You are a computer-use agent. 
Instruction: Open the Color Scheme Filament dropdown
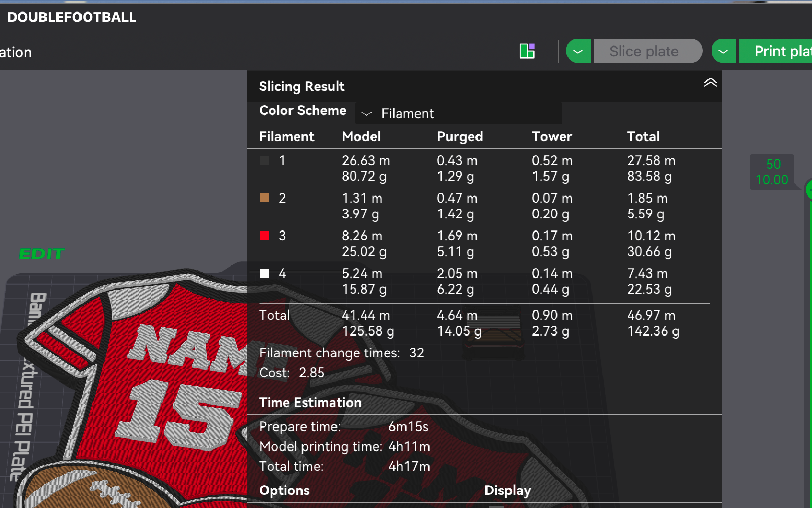458,113
